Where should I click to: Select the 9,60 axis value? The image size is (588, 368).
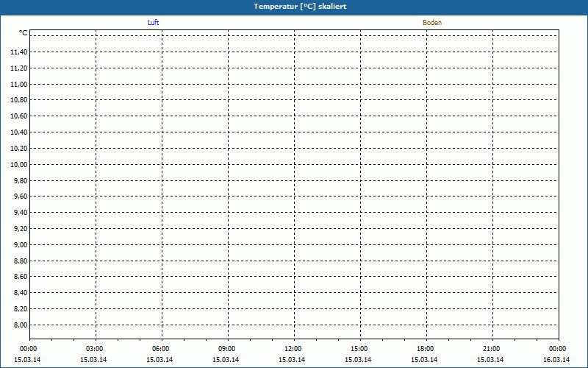[x=21, y=197]
